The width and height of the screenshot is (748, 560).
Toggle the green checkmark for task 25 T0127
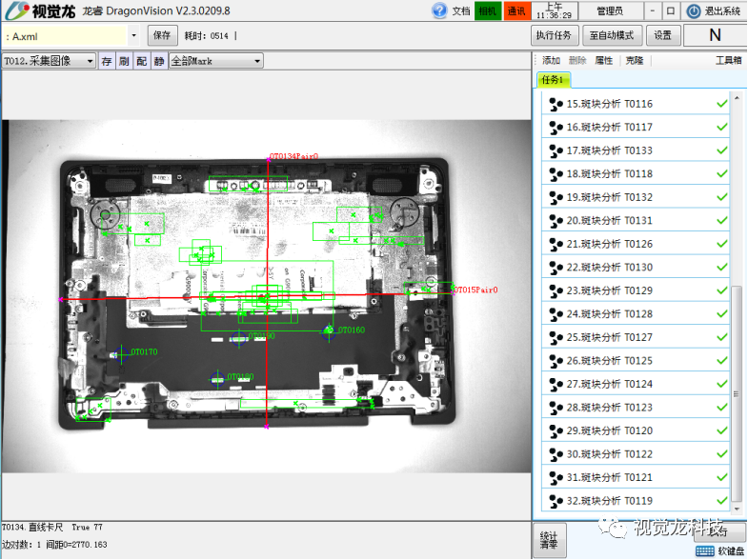pyautogui.click(x=721, y=337)
